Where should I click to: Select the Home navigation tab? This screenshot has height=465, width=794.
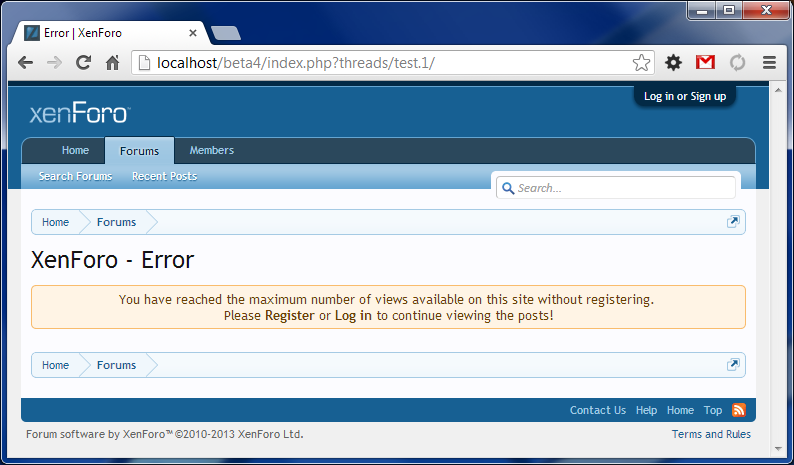click(x=75, y=151)
